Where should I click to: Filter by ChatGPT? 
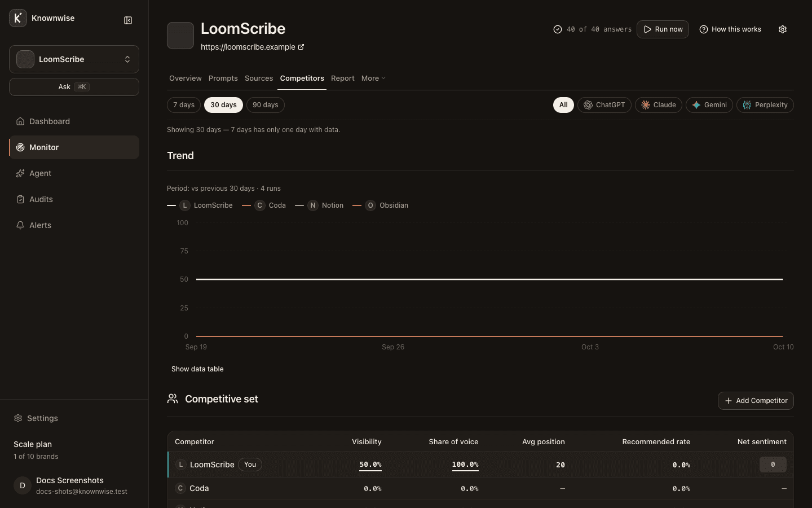(604, 105)
